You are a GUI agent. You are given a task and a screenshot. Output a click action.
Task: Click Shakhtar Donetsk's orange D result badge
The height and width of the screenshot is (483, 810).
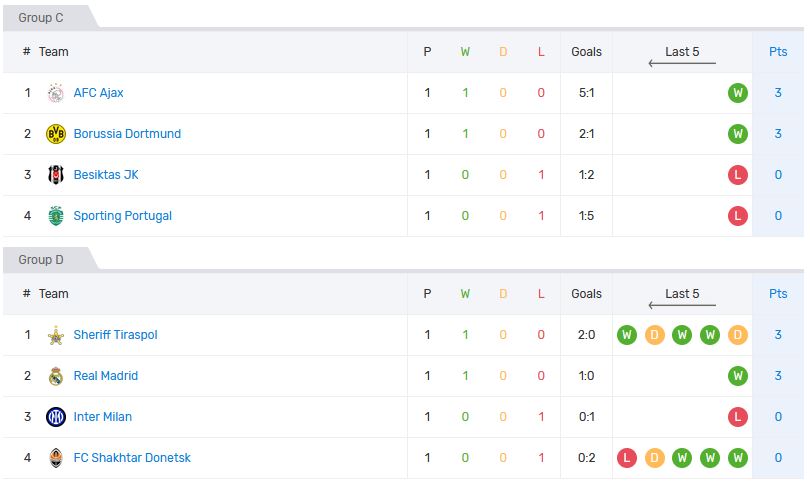coord(655,458)
